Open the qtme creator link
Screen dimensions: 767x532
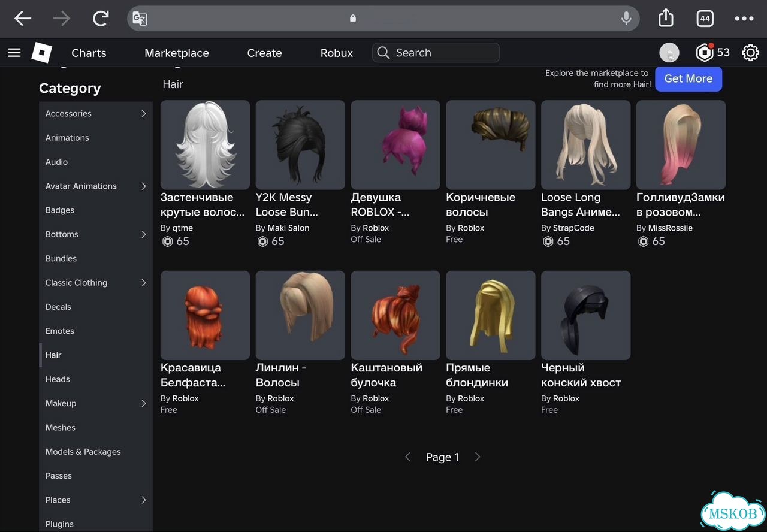coord(183,228)
